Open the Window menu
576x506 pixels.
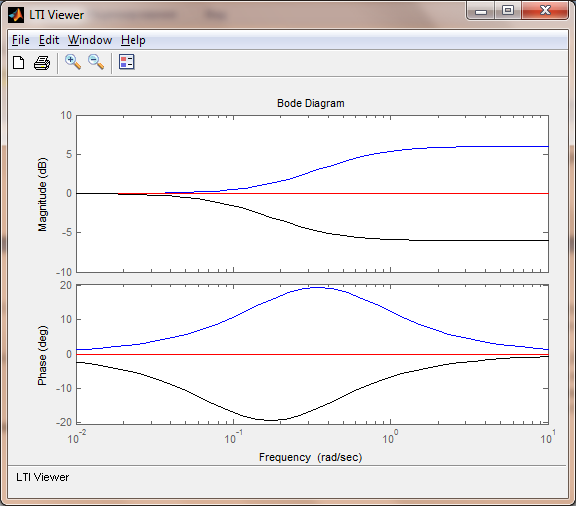(x=90, y=40)
